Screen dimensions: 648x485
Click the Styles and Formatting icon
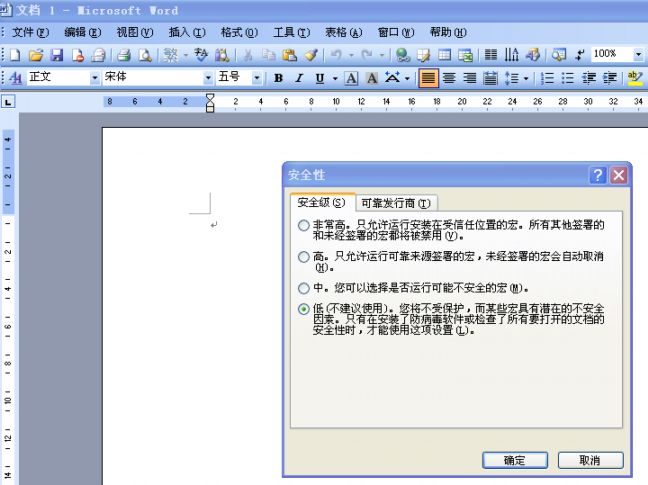15,78
